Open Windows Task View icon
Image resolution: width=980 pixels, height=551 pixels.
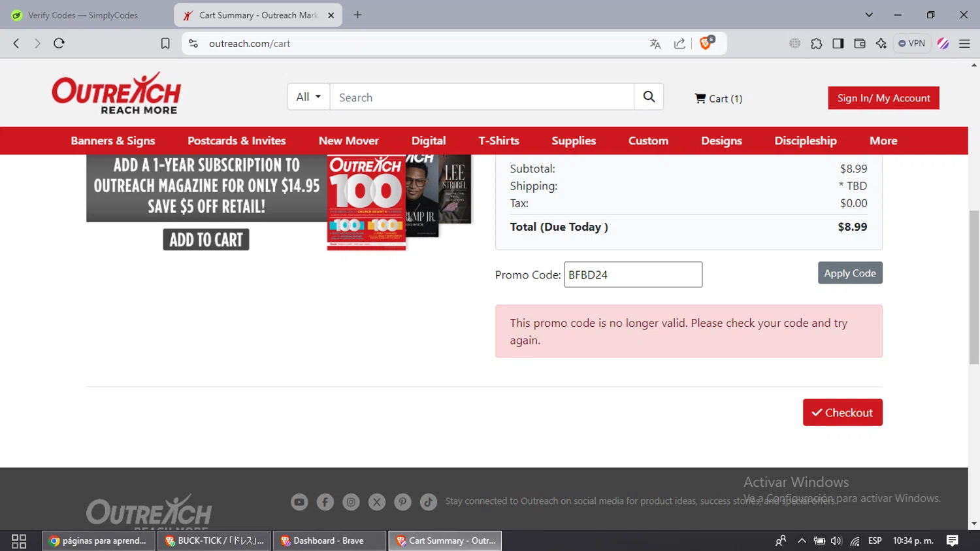pyautogui.click(x=19, y=541)
